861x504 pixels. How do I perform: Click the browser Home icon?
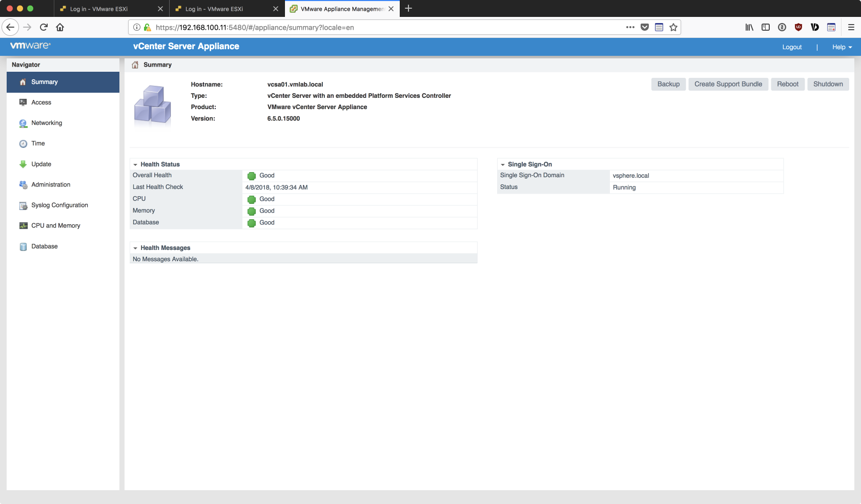(x=60, y=27)
